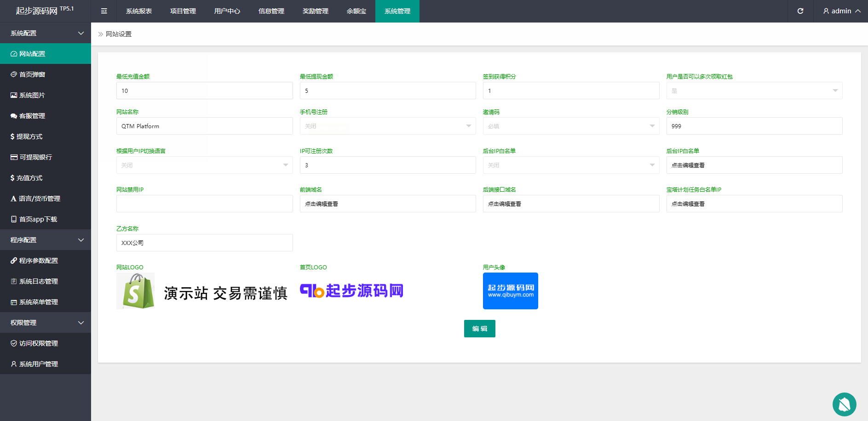Click the 网站名称 input field
Viewport: 868px width, 421px height.
(x=204, y=126)
